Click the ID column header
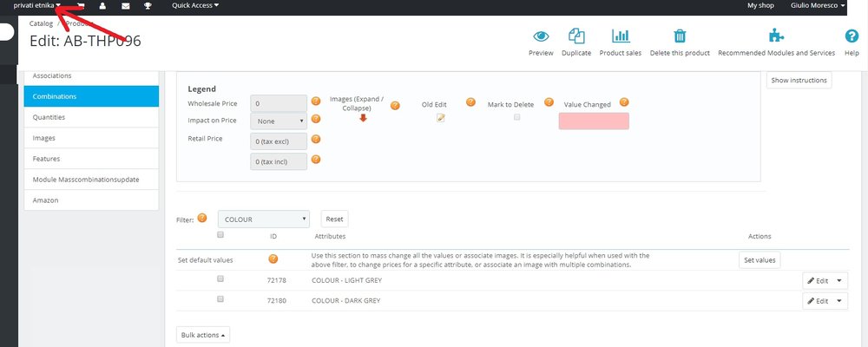The height and width of the screenshot is (347, 868). 273,236
